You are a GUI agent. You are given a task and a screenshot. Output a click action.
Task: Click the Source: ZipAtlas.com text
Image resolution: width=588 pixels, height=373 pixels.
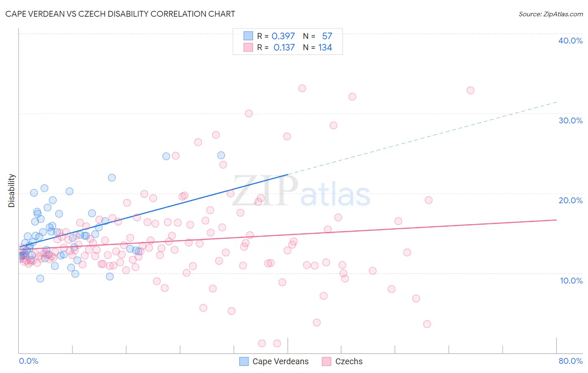[x=551, y=14]
